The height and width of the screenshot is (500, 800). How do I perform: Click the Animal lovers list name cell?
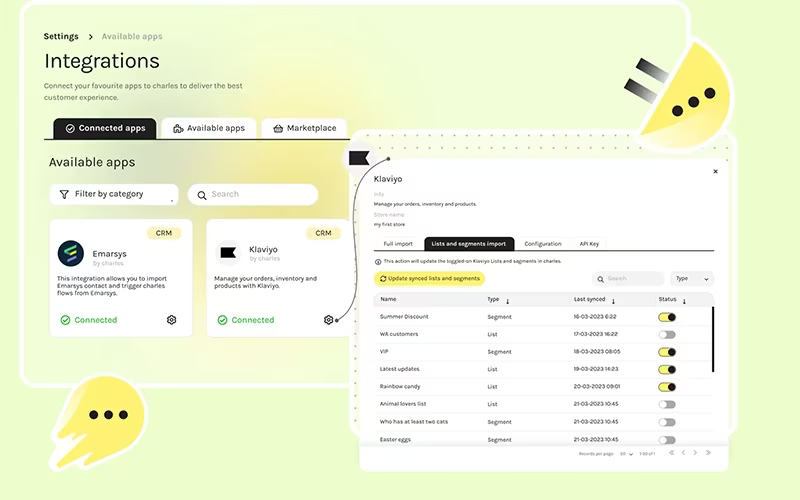click(403, 404)
